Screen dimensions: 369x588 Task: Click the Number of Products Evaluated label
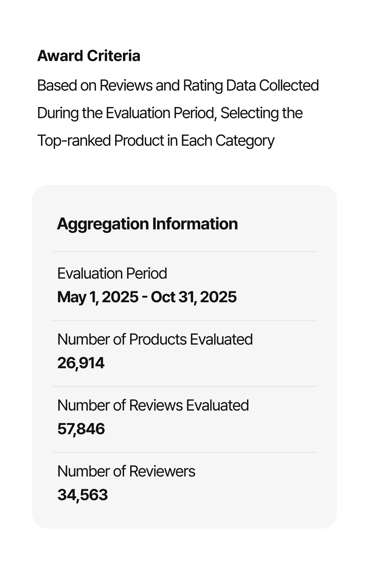(x=155, y=339)
